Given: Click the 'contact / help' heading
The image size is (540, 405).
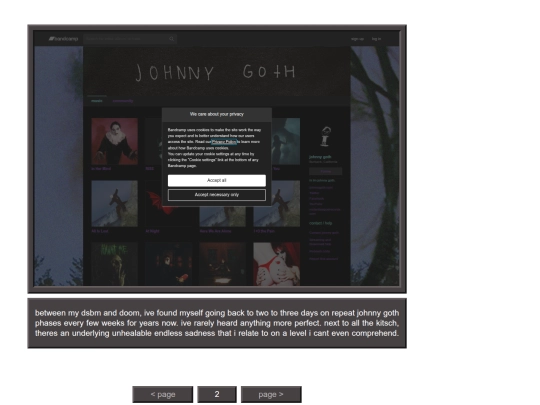Looking at the screenshot, I should 321,223.
